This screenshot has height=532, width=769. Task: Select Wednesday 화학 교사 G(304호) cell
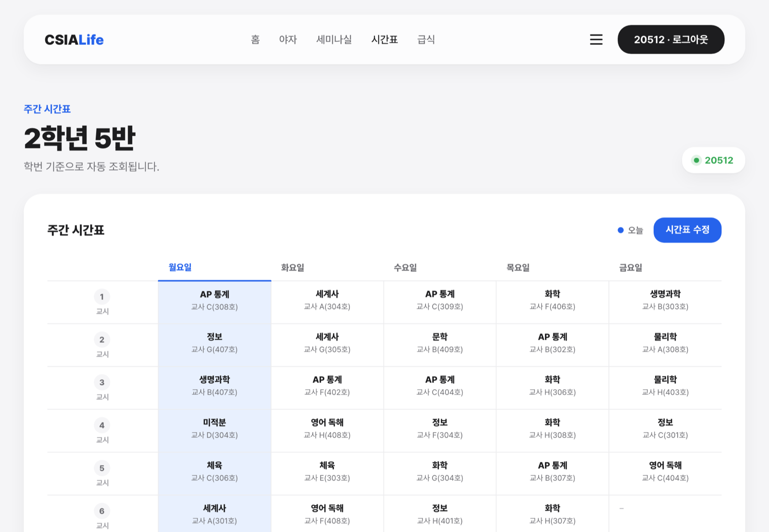click(x=440, y=473)
